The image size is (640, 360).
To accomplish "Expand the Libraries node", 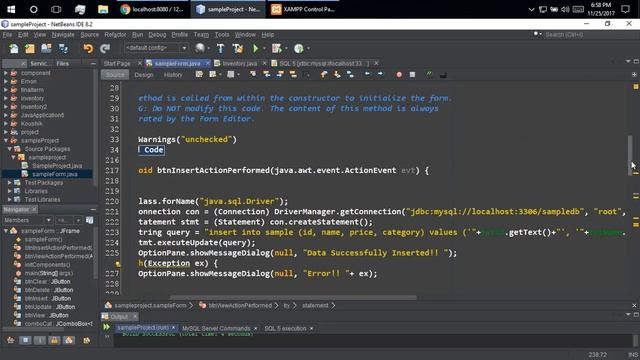I will click(9, 191).
